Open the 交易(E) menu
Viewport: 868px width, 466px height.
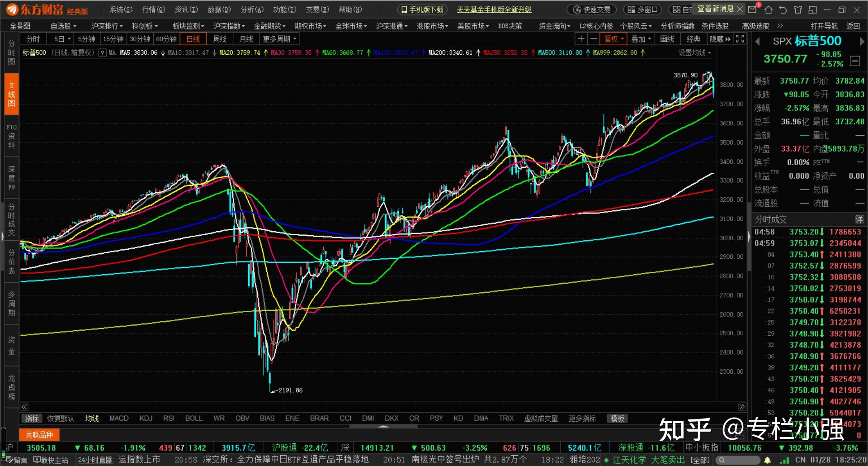point(317,10)
